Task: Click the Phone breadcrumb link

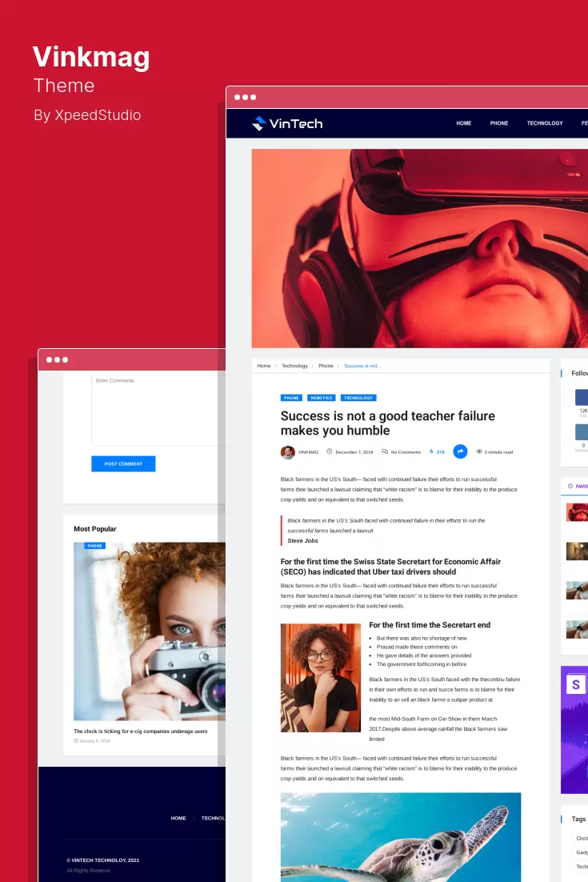Action: point(326,366)
